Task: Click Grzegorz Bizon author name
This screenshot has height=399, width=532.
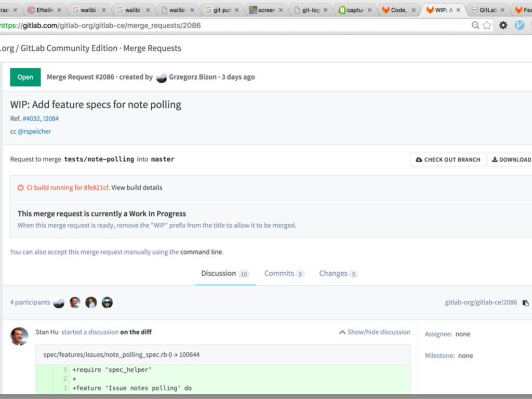Action: [193, 77]
